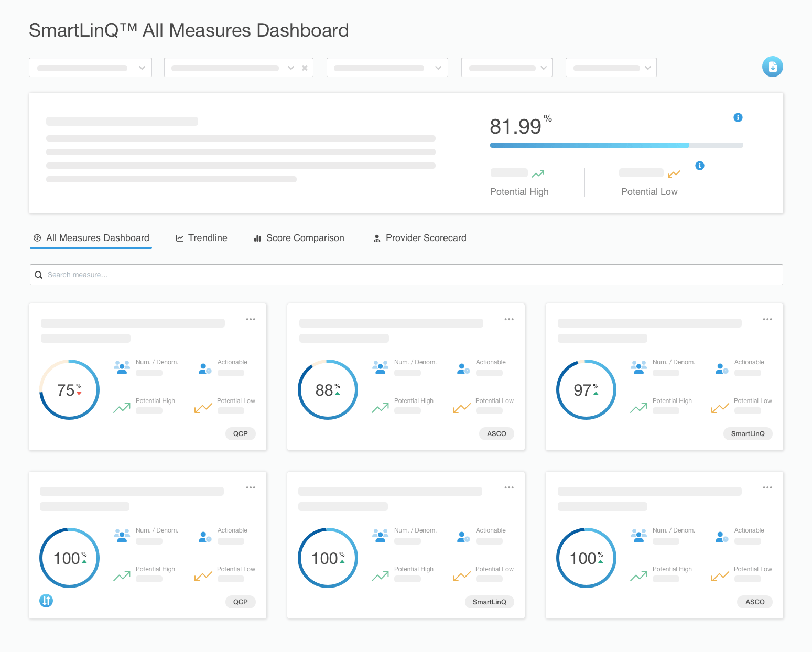The image size is (812, 652).
Task: Switch to the Trendline tab
Action: 201,238
